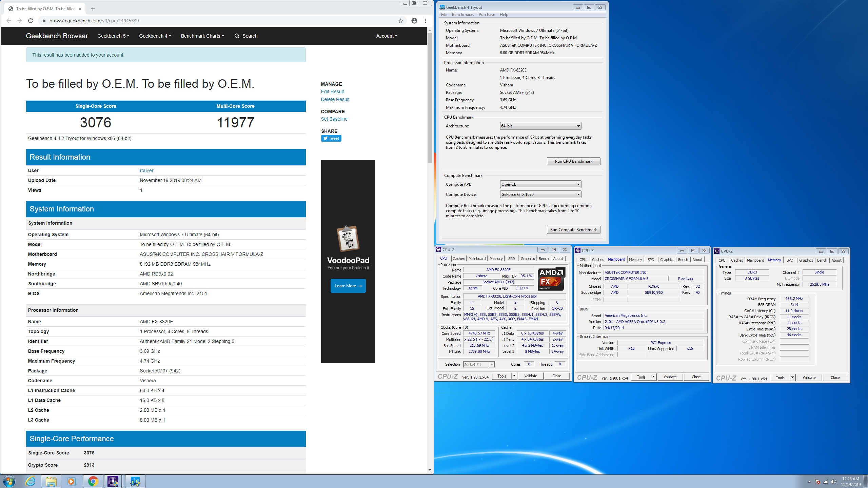Click the VoodooPad ad clipboard image

click(348, 239)
